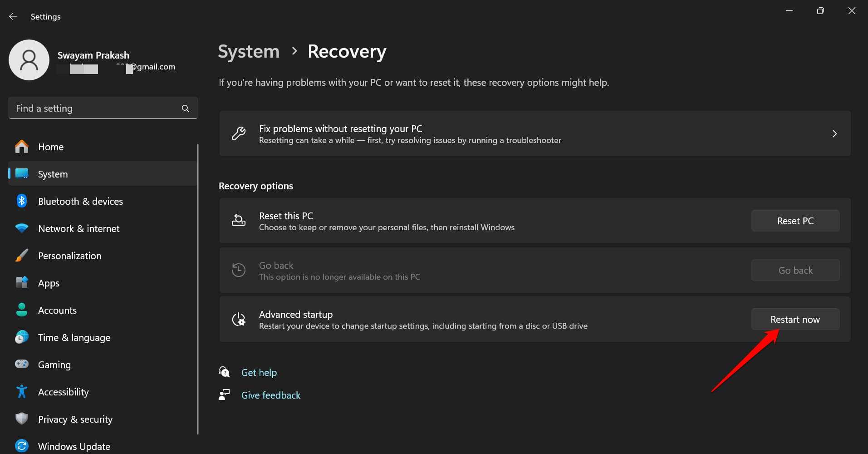Go to Personalization settings
The width and height of the screenshot is (868, 454).
pos(103,256)
